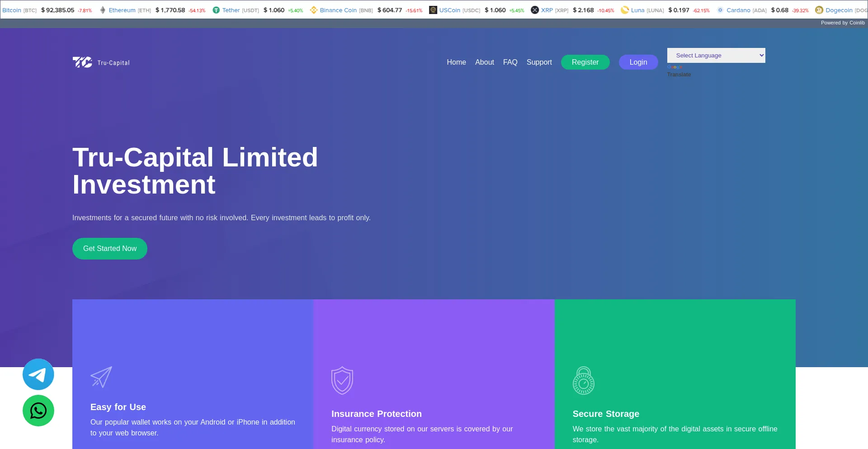Click the paper plane icon above Easy for Use
Viewport: 868px width, 449px height.
(x=101, y=377)
